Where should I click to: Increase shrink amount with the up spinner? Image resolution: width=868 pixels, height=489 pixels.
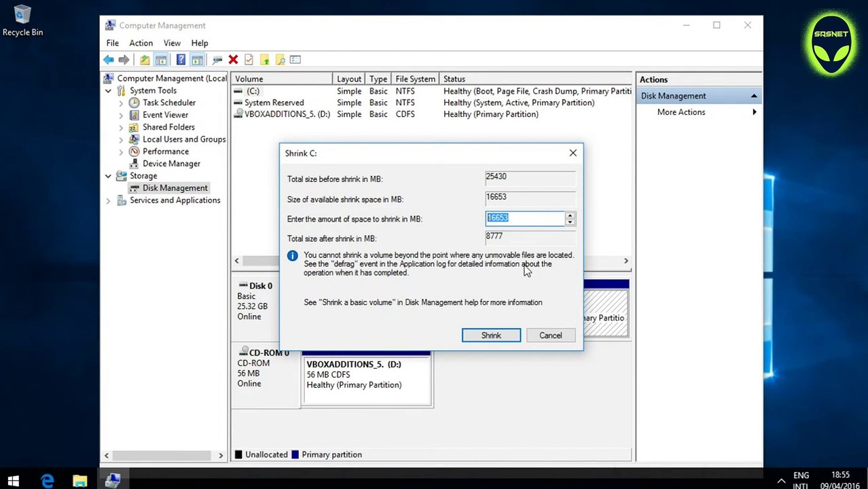tap(570, 215)
